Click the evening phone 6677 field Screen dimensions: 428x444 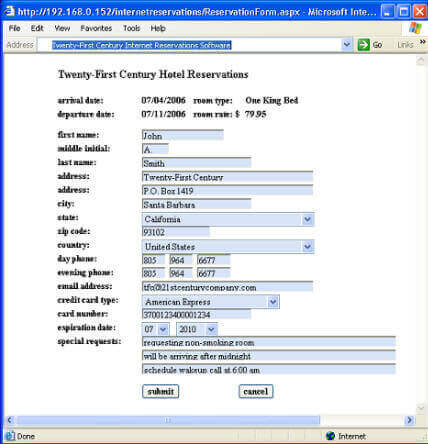[x=214, y=273]
